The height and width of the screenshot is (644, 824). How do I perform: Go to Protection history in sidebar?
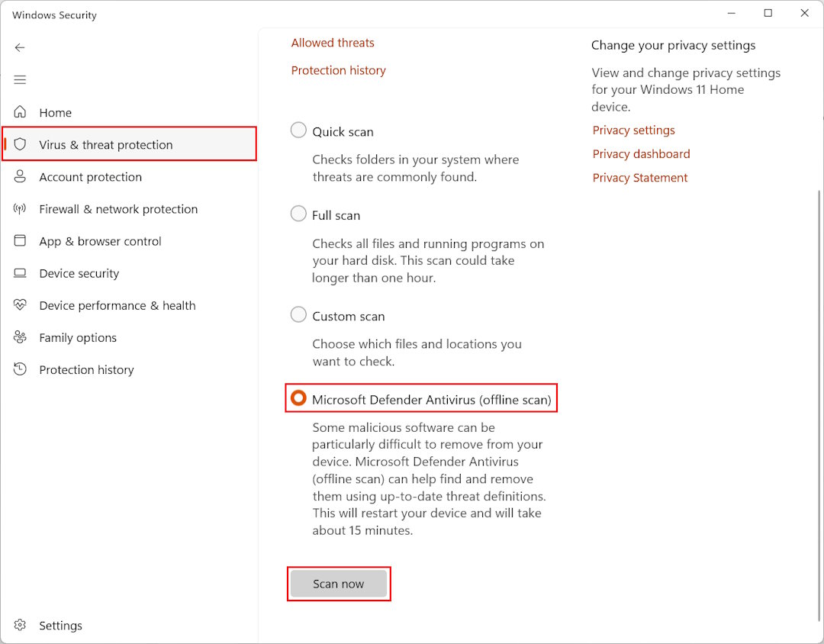pos(86,369)
